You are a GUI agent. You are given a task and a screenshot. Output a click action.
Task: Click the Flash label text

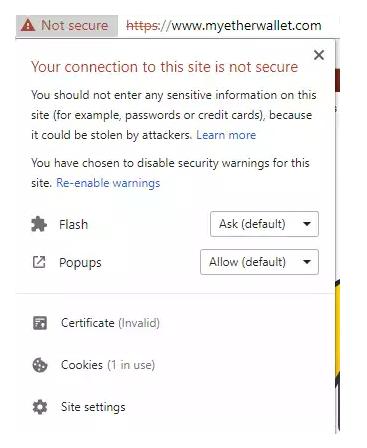point(73,224)
